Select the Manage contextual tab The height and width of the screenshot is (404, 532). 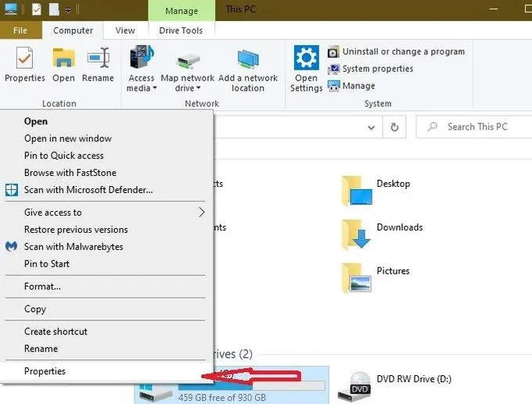182,11
